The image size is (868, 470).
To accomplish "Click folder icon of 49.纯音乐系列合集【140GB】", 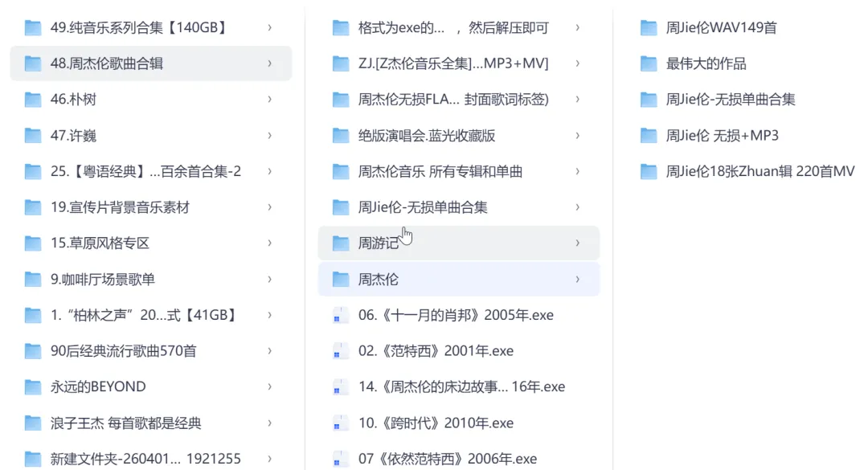I will coord(33,27).
